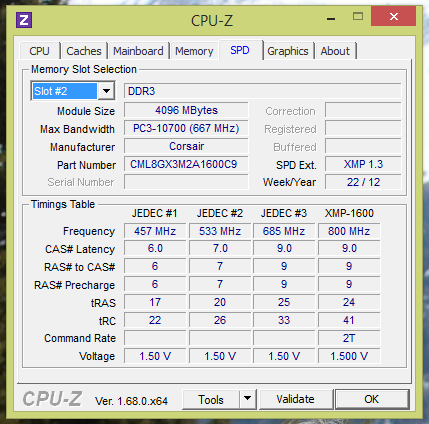
Task: Click the Validate button
Action: point(295,399)
